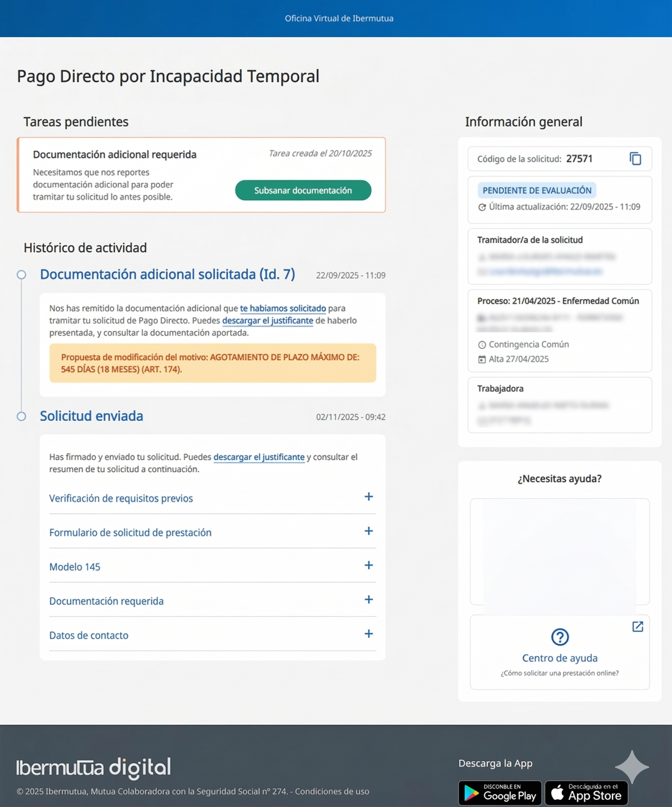Image resolution: width=672 pixels, height=807 pixels.
Task: Download the justificante in Solicitud enviada entry
Action: [x=259, y=457]
